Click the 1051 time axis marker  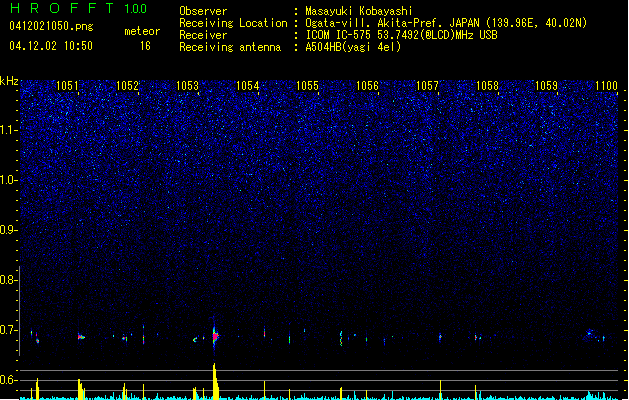point(67,85)
